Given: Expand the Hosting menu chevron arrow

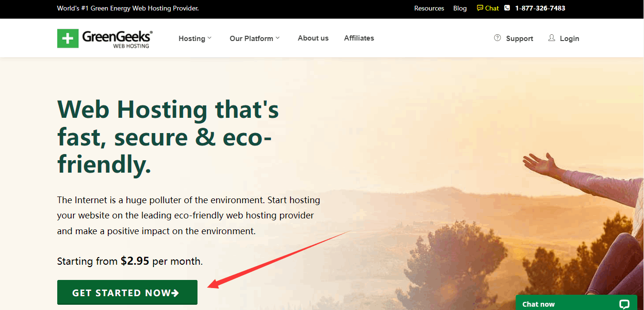Looking at the screenshot, I should (x=209, y=38).
